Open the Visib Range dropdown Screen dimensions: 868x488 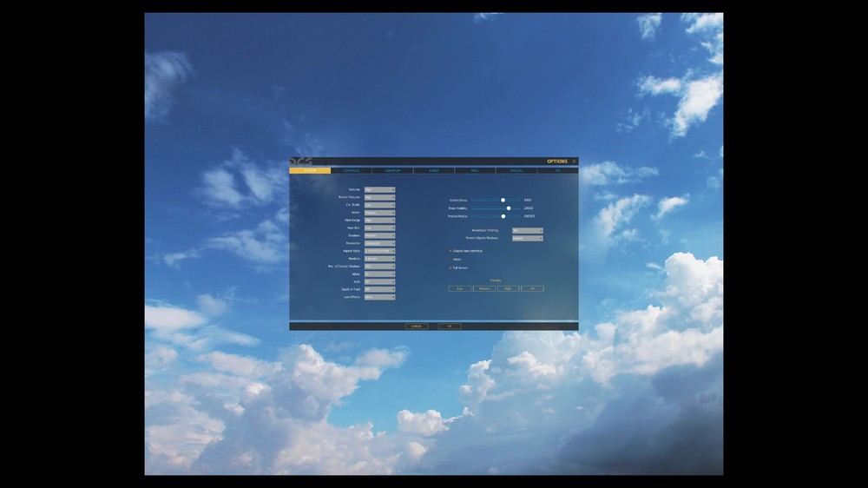pos(380,221)
